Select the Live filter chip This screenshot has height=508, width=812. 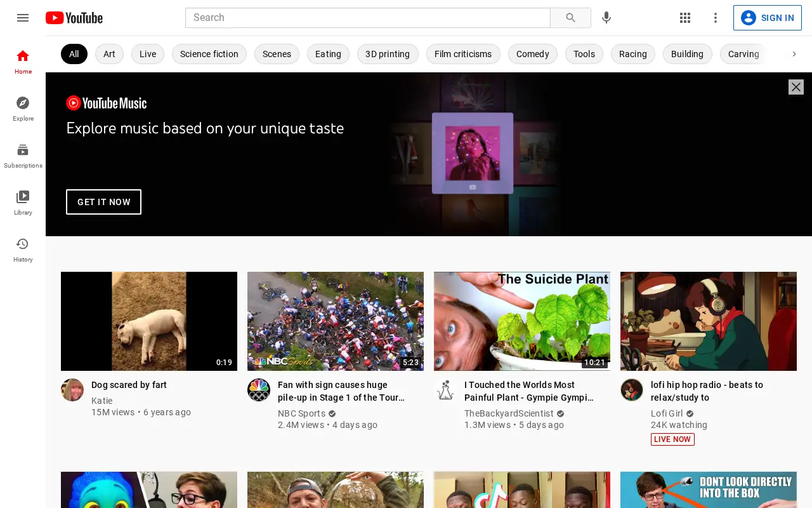(x=148, y=54)
